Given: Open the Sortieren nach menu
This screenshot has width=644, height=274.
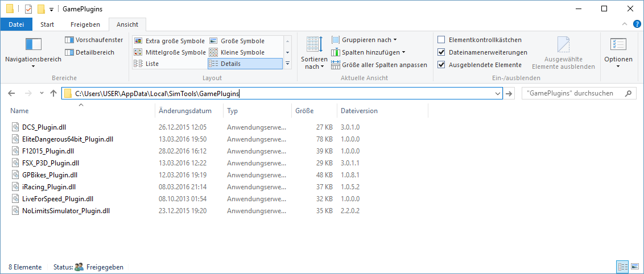Looking at the screenshot, I should click(314, 52).
